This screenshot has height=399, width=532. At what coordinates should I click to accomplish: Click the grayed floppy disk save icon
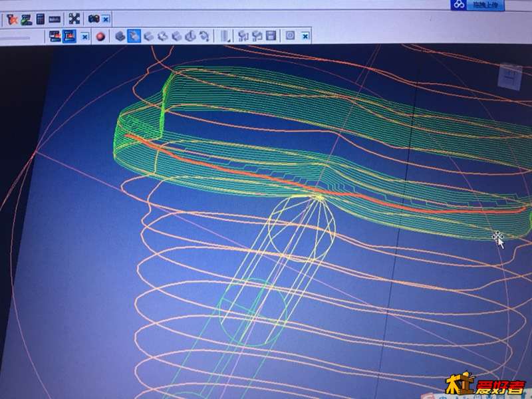tap(271, 35)
